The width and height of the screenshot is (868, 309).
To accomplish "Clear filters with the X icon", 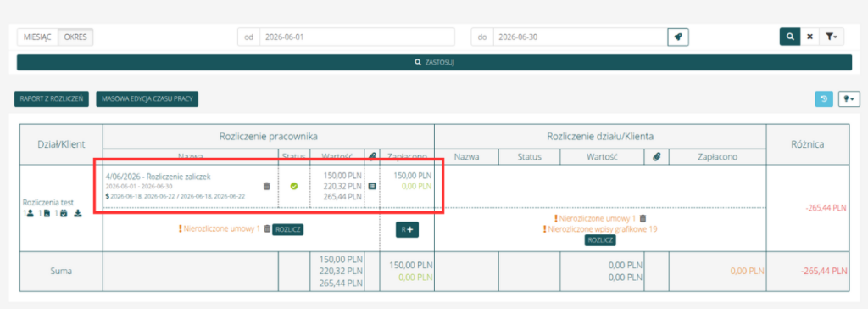I will click(810, 37).
